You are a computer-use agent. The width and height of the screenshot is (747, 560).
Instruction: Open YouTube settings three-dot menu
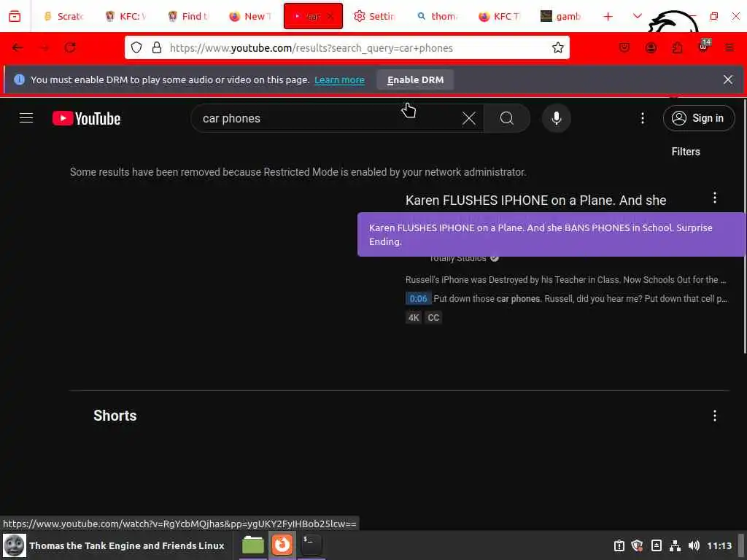pos(642,118)
